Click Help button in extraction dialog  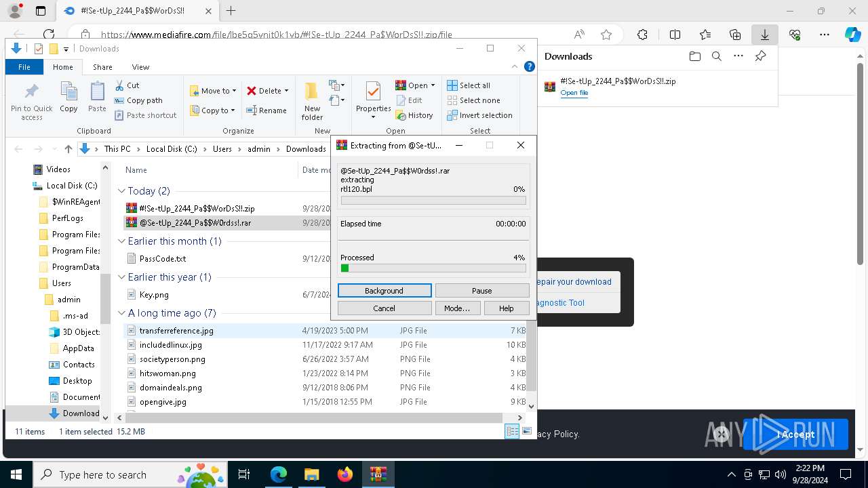click(507, 308)
